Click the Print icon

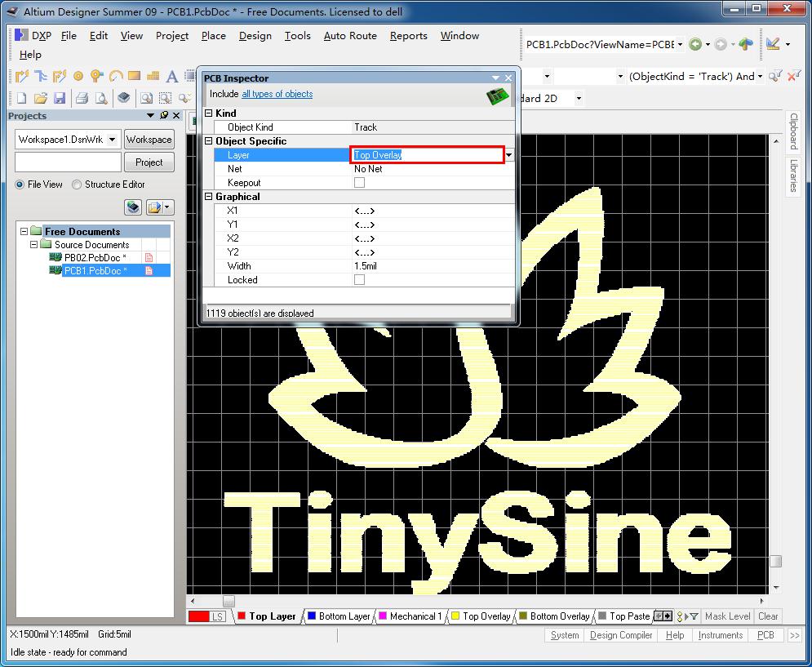tap(82, 98)
